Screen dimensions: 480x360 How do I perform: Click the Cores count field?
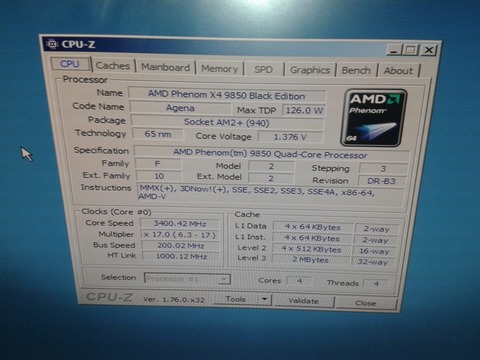299,281
